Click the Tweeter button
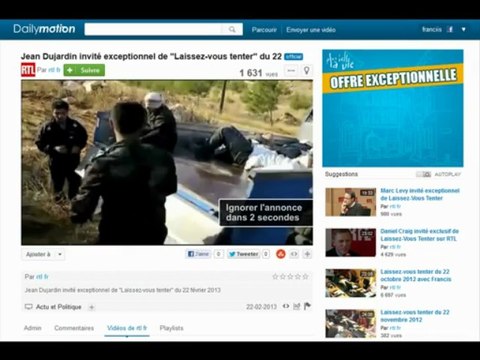Screen dimensions: 480x360 (x=243, y=254)
